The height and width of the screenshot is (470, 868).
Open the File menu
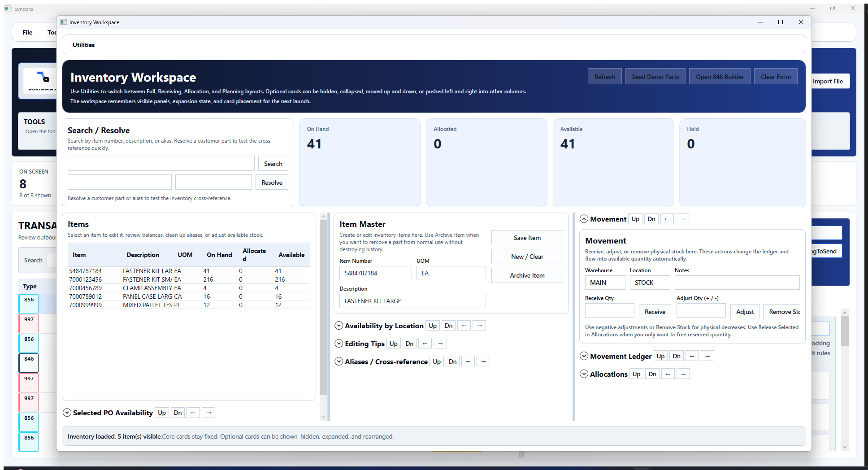click(x=27, y=32)
